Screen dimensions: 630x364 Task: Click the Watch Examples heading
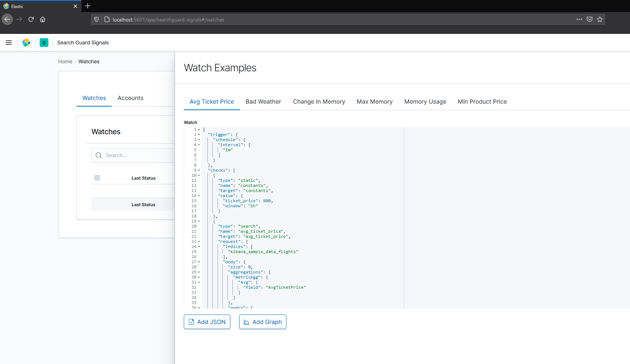point(220,68)
